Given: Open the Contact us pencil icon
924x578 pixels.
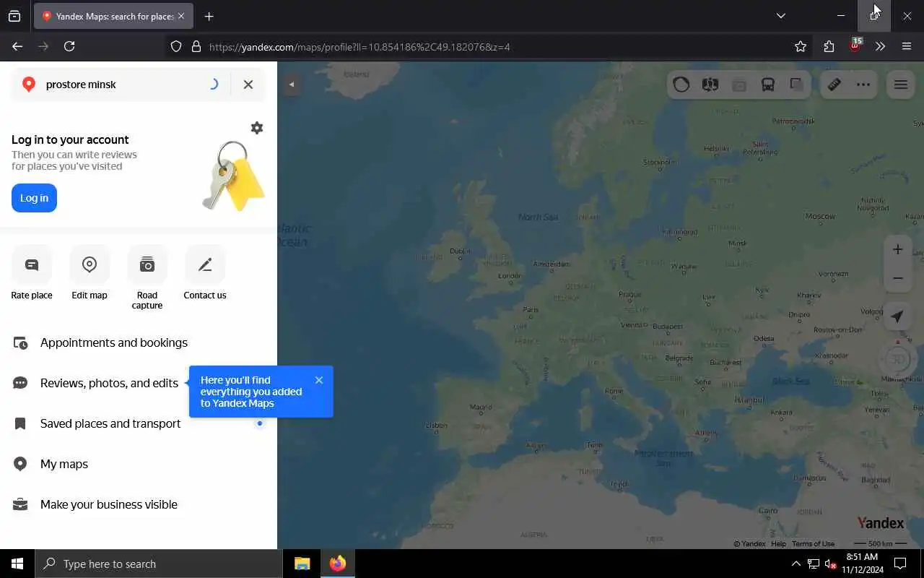Looking at the screenshot, I should pos(205,264).
